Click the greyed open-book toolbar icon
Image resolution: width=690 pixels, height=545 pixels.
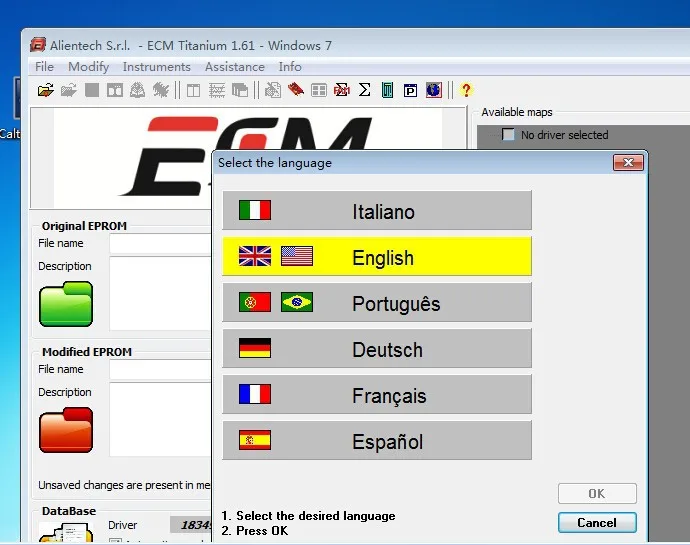pos(138,90)
